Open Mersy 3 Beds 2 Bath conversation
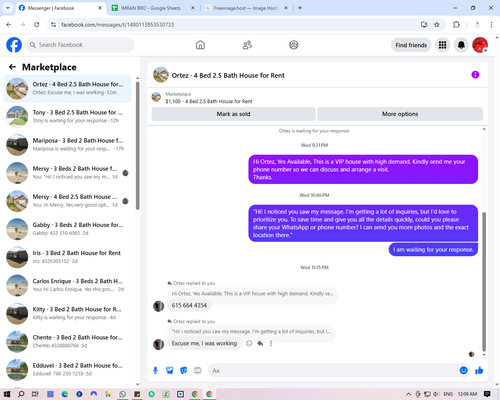Screen dimensions: 500x400 tap(67, 173)
